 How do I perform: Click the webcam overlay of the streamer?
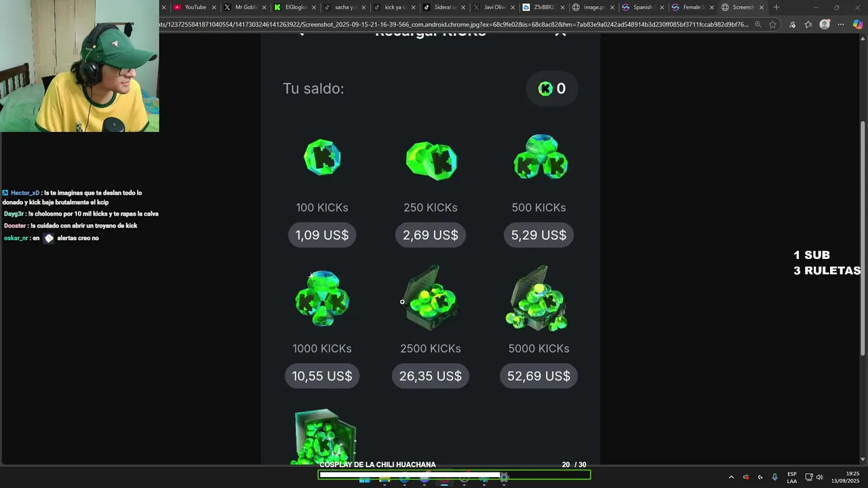79,66
